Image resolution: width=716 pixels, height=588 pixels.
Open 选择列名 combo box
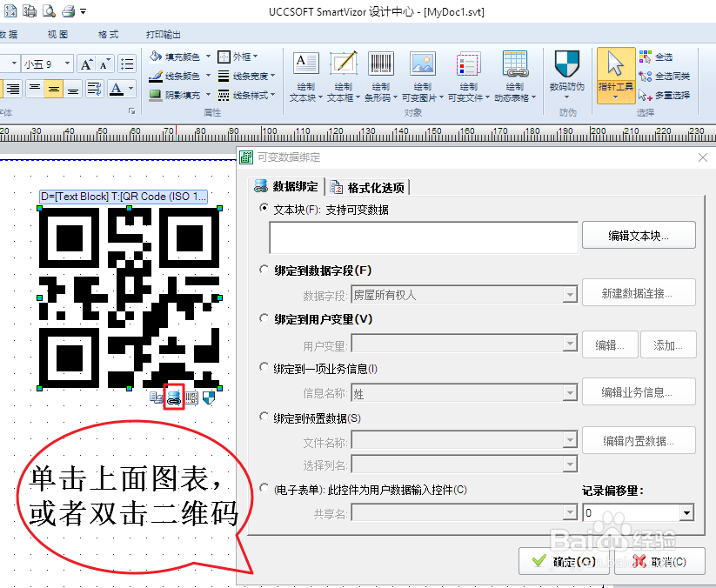(464, 464)
